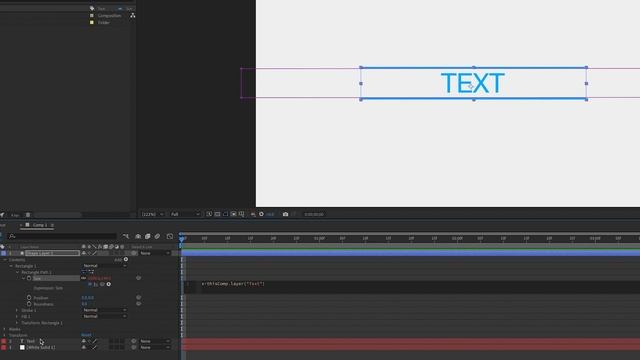The width and height of the screenshot is (640, 360).
Task: Collapse the Rectangle Path 1 group
Action: (x=18, y=272)
